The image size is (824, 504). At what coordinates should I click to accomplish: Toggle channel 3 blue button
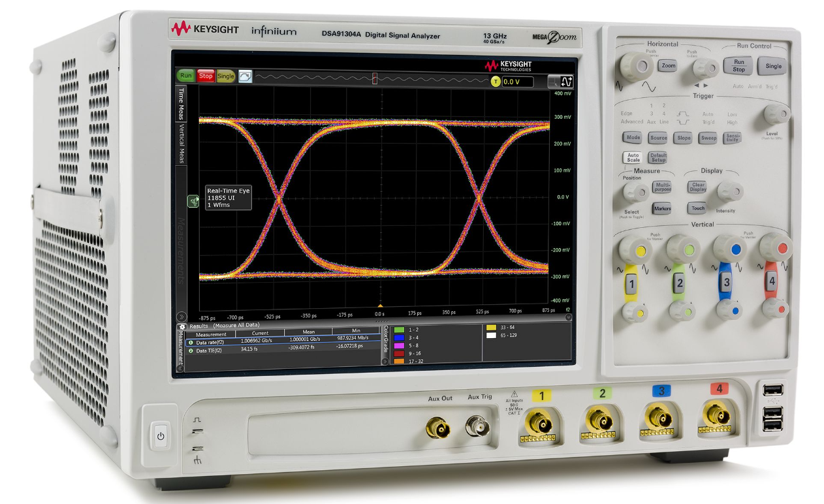(x=727, y=283)
